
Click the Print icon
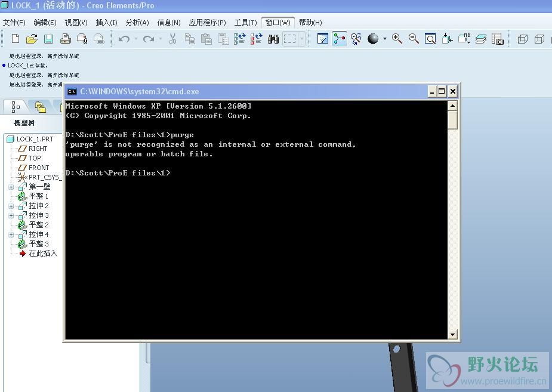click(66, 38)
